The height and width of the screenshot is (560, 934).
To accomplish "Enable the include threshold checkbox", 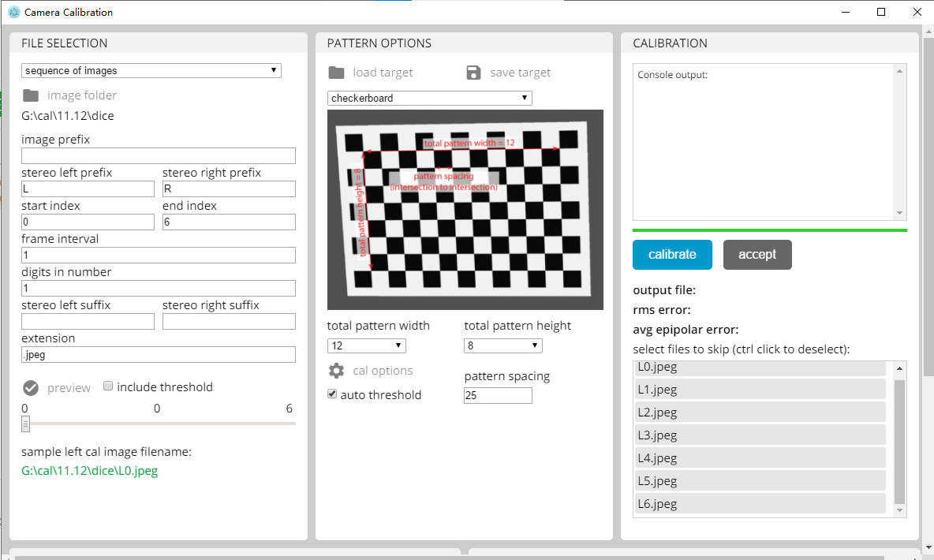I will tap(108, 386).
